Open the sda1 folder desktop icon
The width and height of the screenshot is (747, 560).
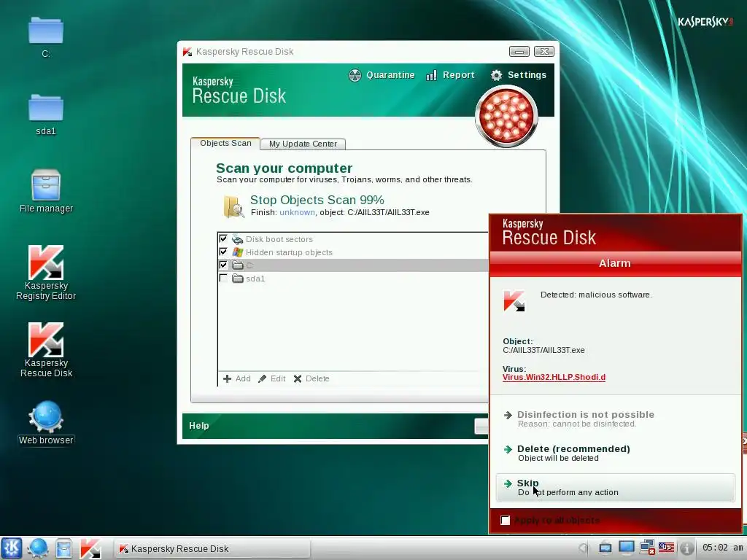click(x=46, y=114)
